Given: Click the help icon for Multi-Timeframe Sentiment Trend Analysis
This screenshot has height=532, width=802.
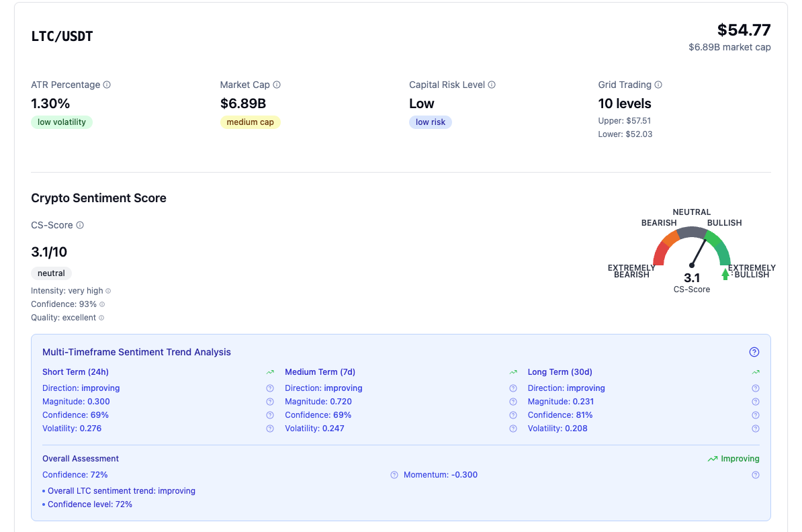Looking at the screenshot, I should (x=754, y=352).
